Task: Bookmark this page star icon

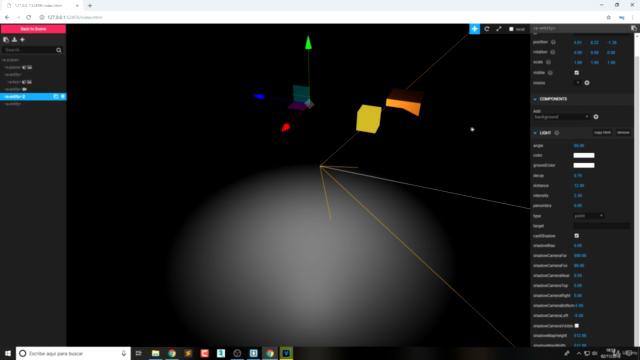Action: (608, 18)
